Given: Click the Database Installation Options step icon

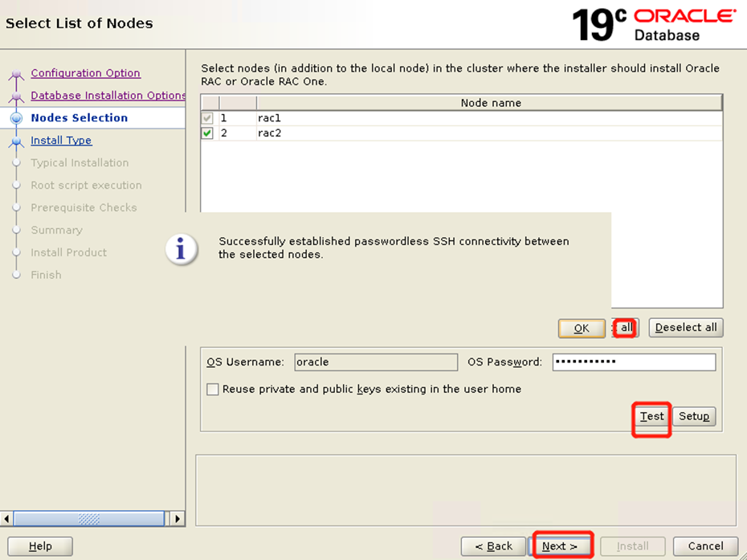Looking at the screenshot, I should coord(16,97).
